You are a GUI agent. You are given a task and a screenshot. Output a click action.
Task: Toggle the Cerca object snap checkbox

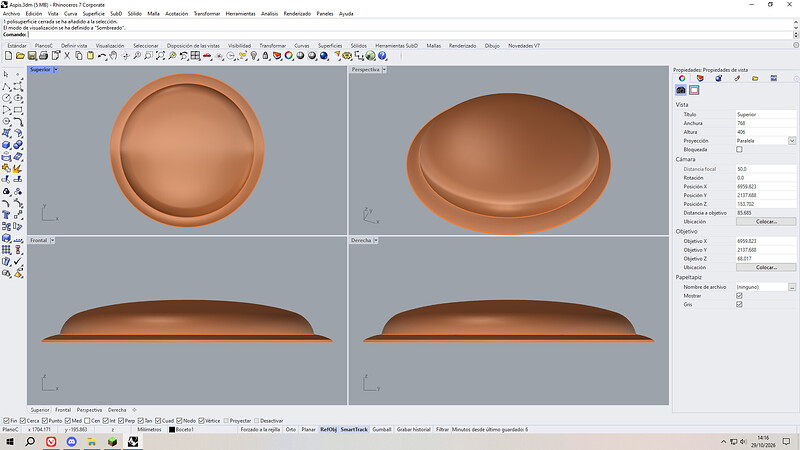point(22,421)
